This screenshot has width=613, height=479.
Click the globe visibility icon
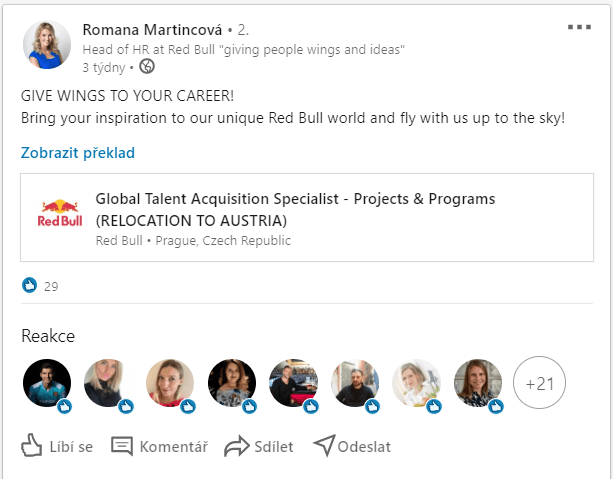(x=148, y=67)
